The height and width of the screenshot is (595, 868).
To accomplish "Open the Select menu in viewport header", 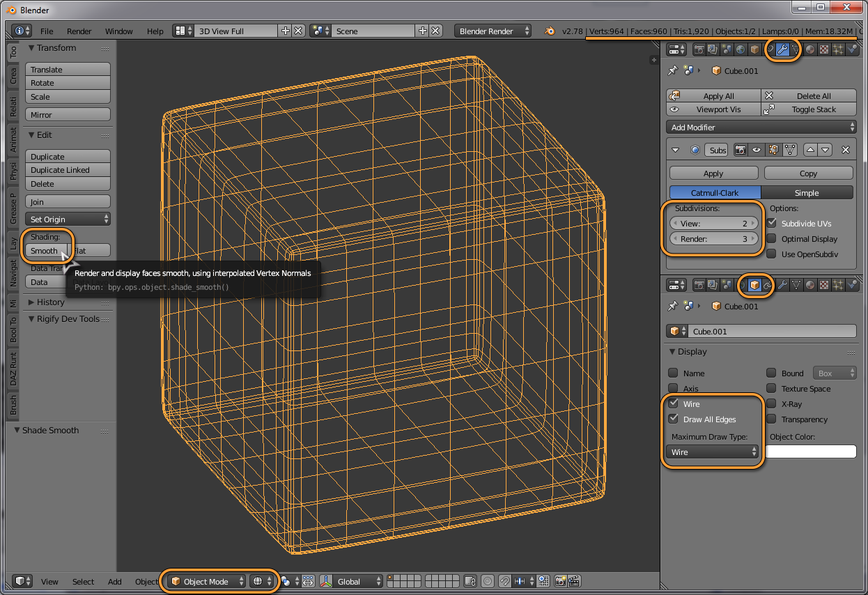I will [83, 582].
